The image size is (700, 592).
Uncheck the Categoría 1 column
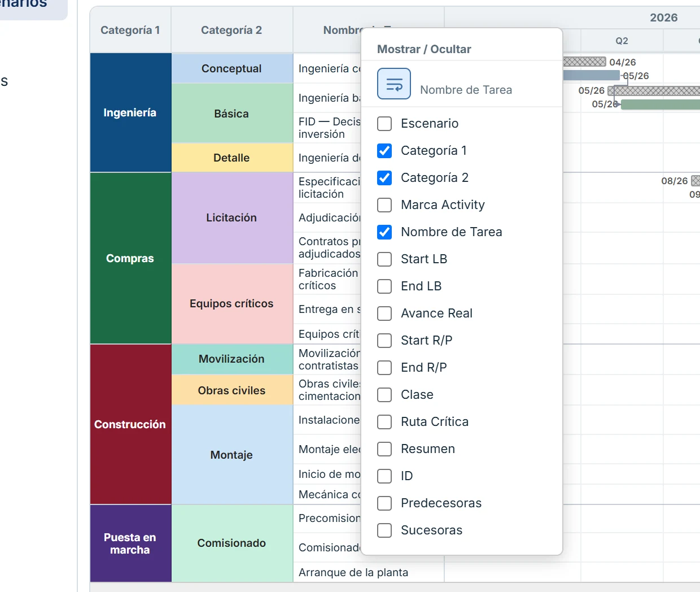coord(384,151)
